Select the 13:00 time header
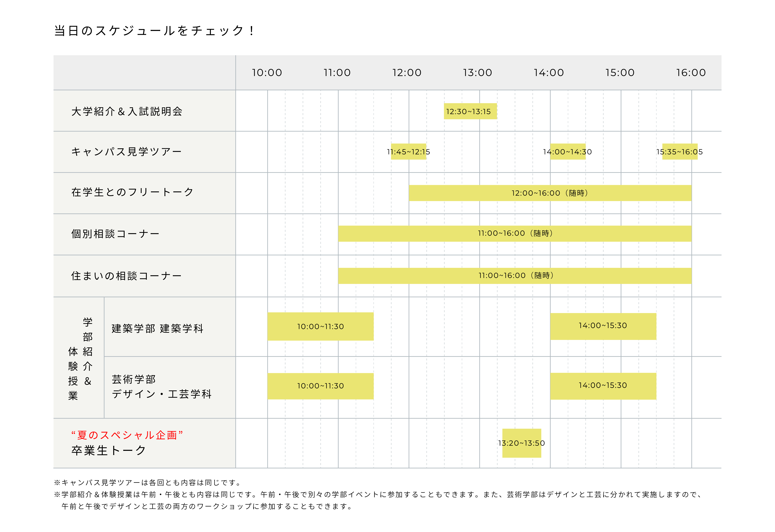The width and height of the screenshot is (775, 532). point(478,73)
